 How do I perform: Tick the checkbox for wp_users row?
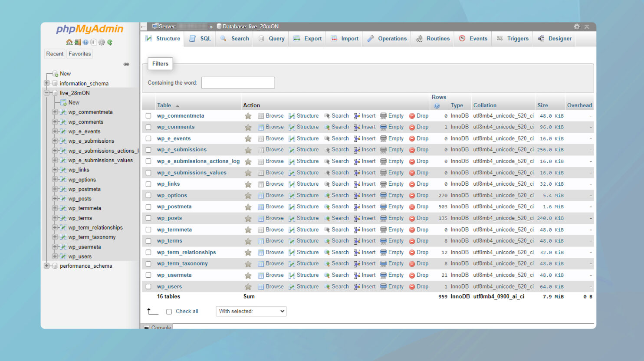click(148, 286)
